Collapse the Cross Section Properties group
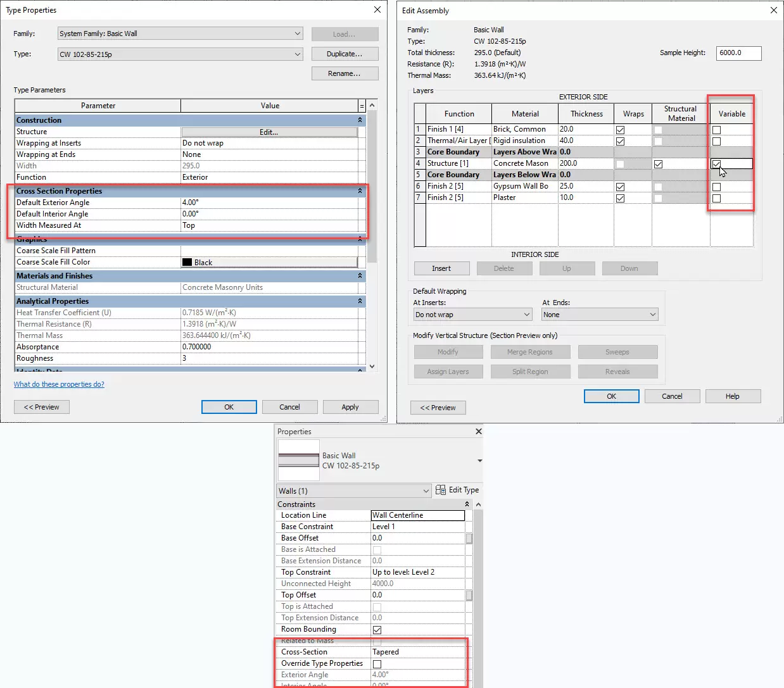Image resolution: width=784 pixels, height=688 pixels. pyautogui.click(x=360, y=191)
